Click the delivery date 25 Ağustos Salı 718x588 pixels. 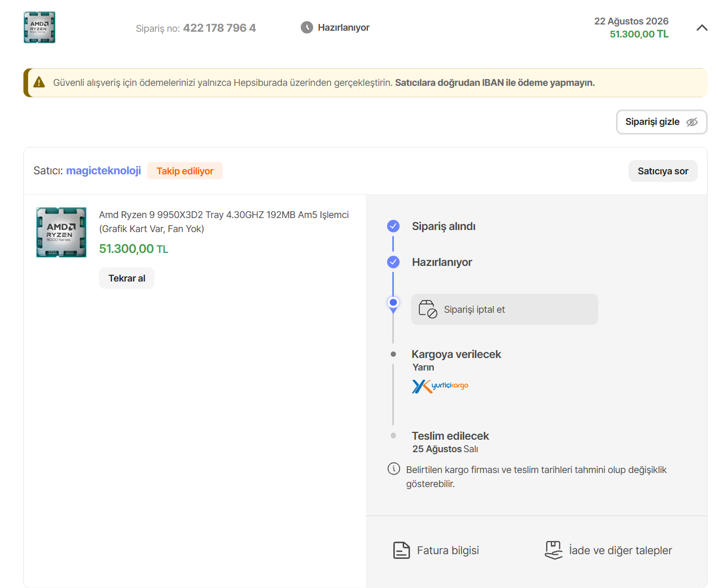[445, 449]
